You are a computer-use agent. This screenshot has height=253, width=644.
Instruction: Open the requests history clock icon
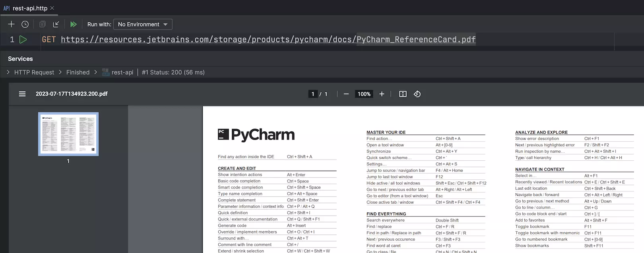point(25,24)
